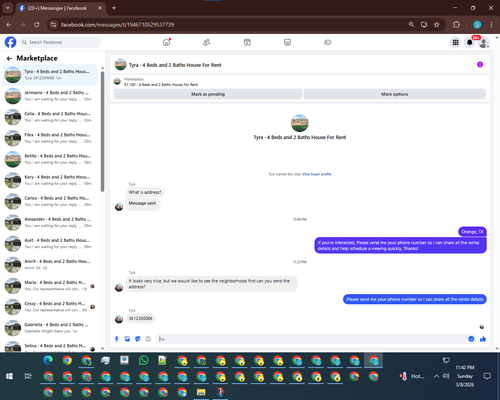
Task: Click the 'Orange, TX' sent message
Action: (x=473, y=232)
